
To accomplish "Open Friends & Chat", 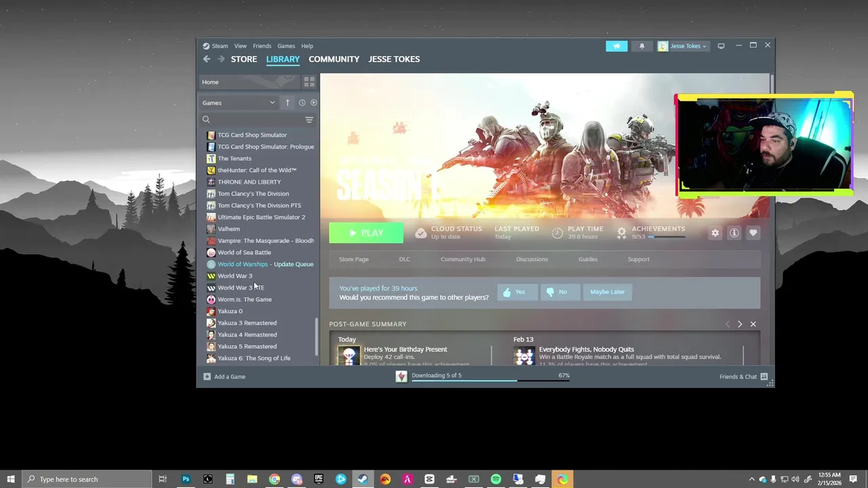I will point(743,377).
